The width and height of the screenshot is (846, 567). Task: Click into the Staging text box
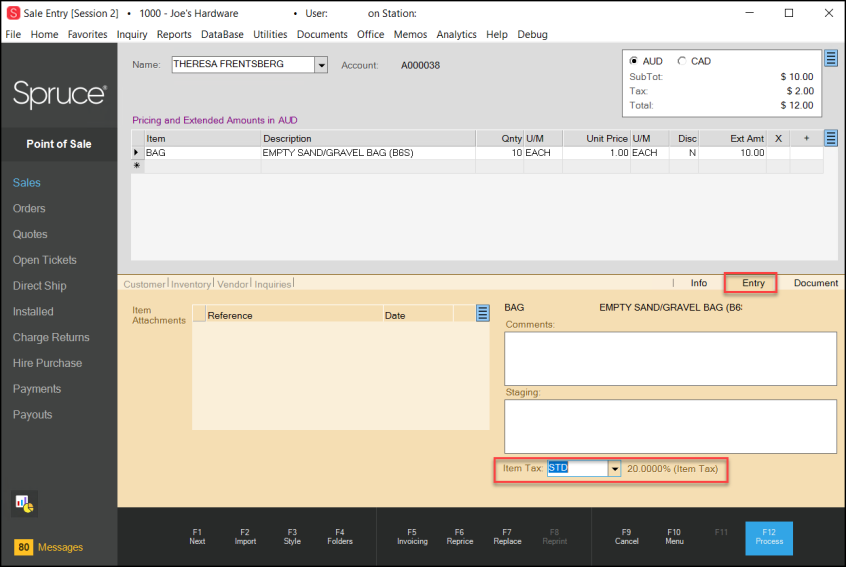[x=670, y=427]
